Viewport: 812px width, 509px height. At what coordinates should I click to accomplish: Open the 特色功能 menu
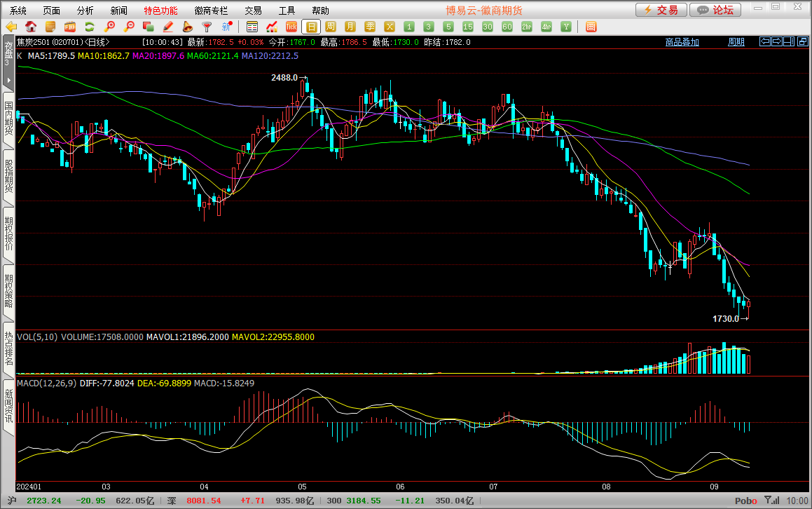coord(160,11)
